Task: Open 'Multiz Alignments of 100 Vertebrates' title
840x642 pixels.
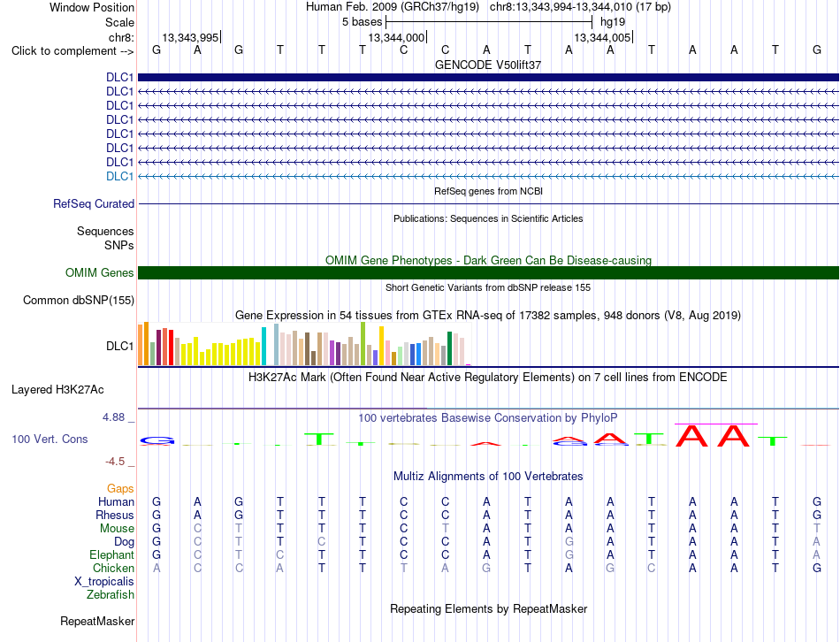Action: 488,477
